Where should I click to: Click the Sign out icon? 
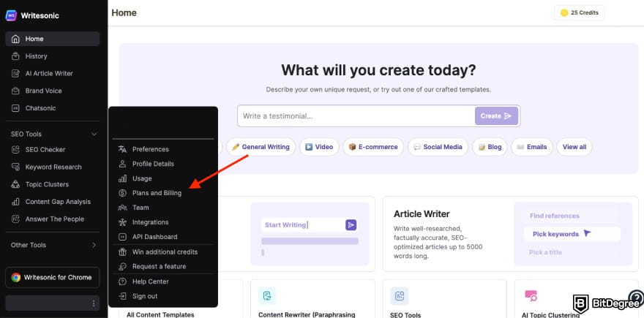(122, 296)
